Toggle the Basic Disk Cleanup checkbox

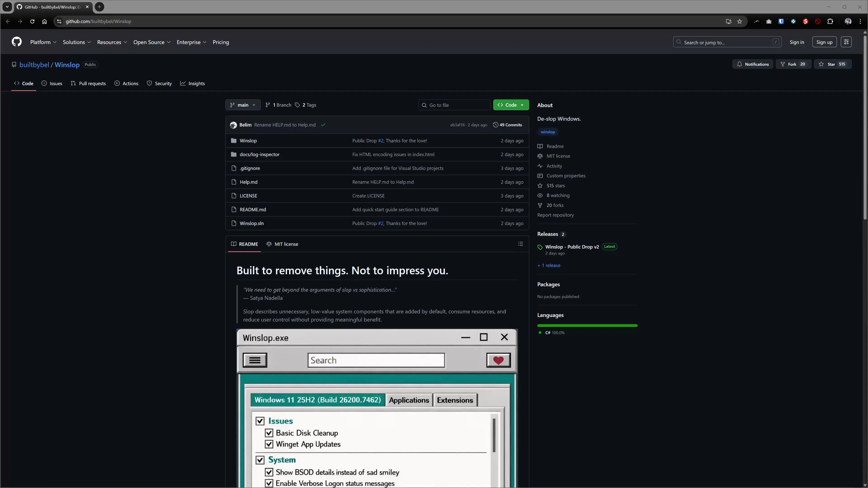(x=269, y=433)
